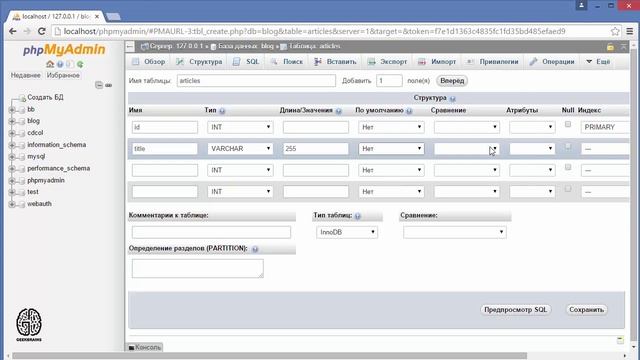Click the browser forward arrow
The image size is (640, 360).
tap(27, 31)
